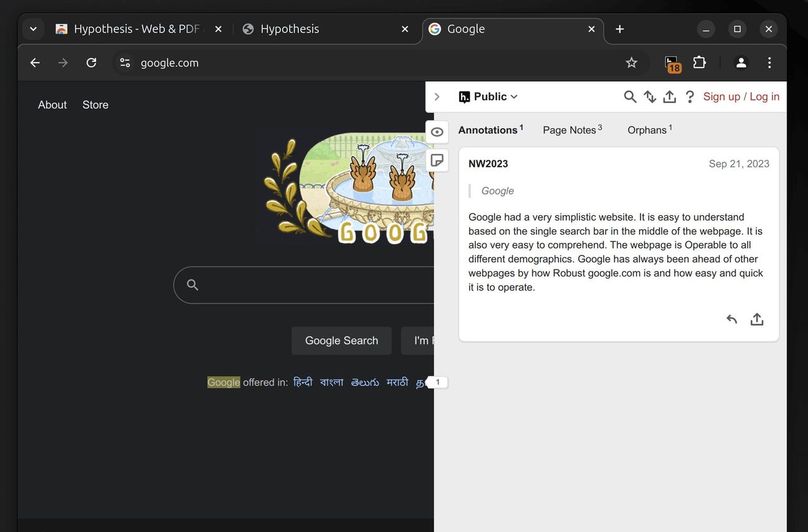Open Google's About link
Screen dimensions: 808x532
coord(52,105)
